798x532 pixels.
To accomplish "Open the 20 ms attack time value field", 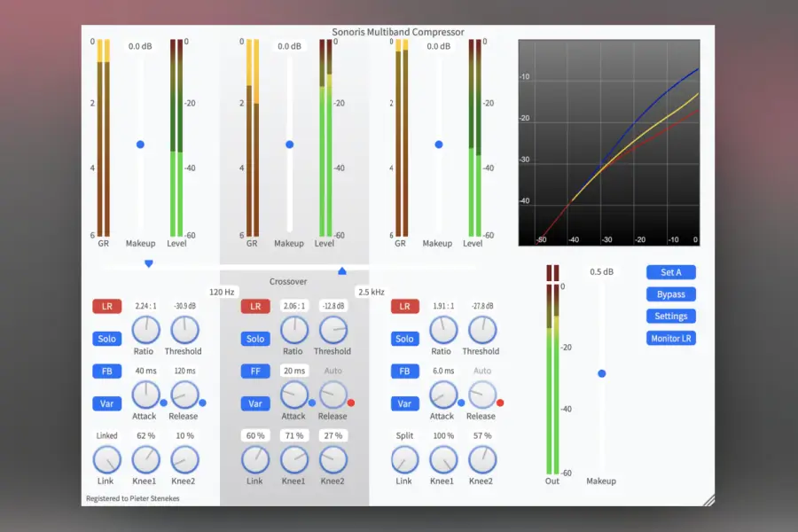I will (294, 371).
